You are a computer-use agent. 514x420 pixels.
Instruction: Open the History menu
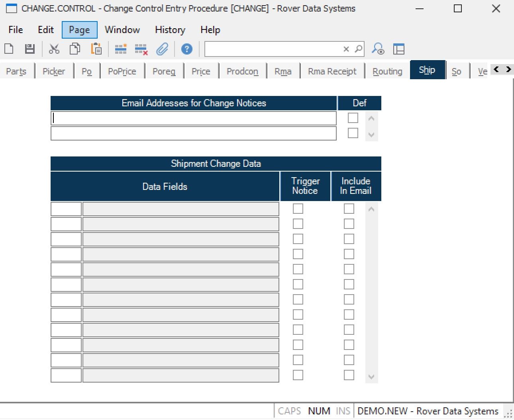coord(170,30)
